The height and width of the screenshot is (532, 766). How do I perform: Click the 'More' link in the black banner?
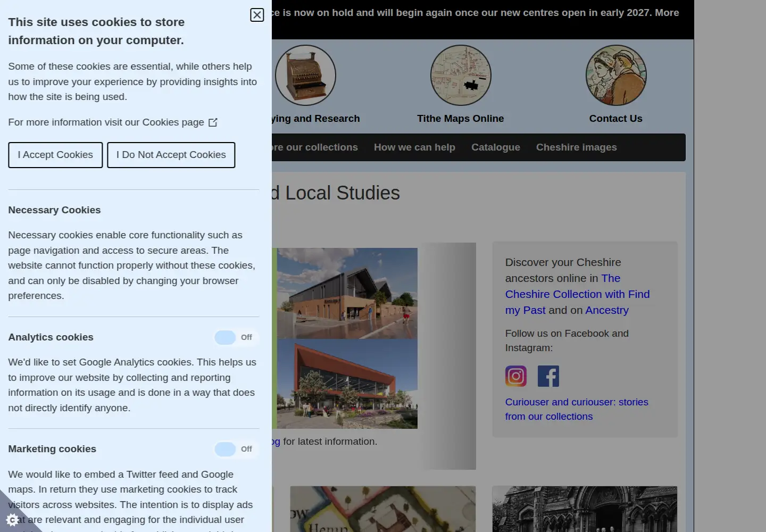point(667,12)
